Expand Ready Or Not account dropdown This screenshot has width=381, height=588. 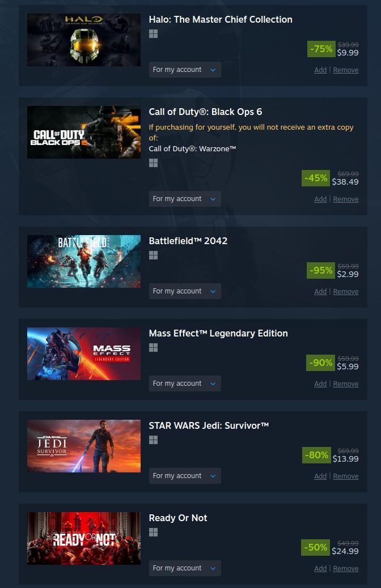[x=185, y=568]
